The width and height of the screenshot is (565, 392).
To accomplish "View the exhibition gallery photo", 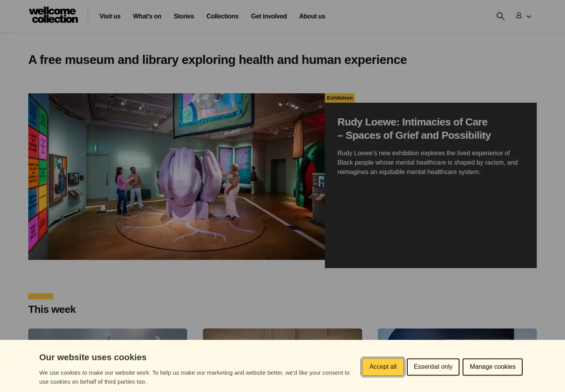I will coord(177,176).
